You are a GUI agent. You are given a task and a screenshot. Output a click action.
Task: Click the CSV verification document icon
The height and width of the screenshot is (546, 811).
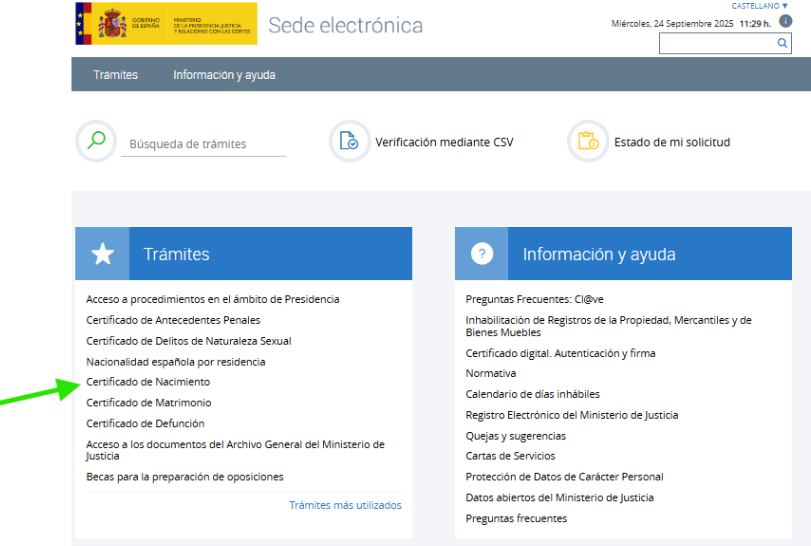coord(350,141)
